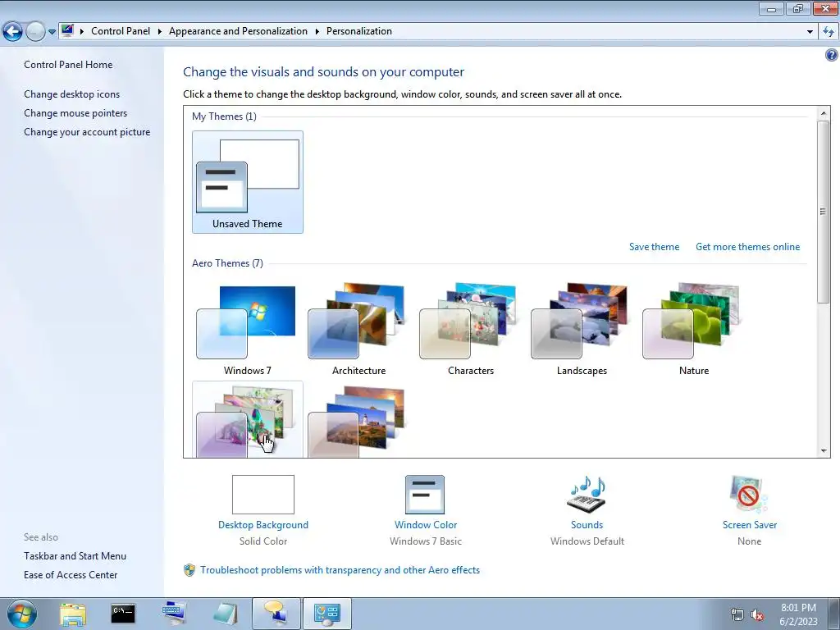Troubleshoot problems with transparency and Aero effects
This screenshot has height=630, width=840.
[x=340, y=570]
